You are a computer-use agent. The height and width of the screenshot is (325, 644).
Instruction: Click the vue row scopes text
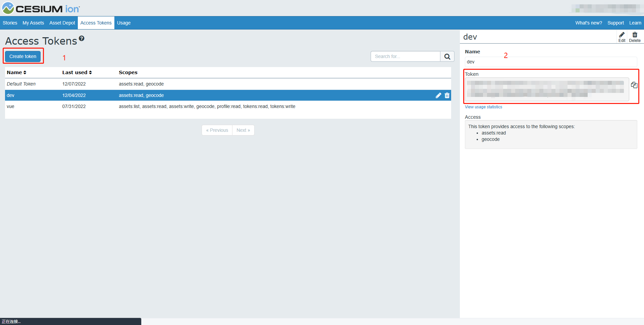coord(207,106)
